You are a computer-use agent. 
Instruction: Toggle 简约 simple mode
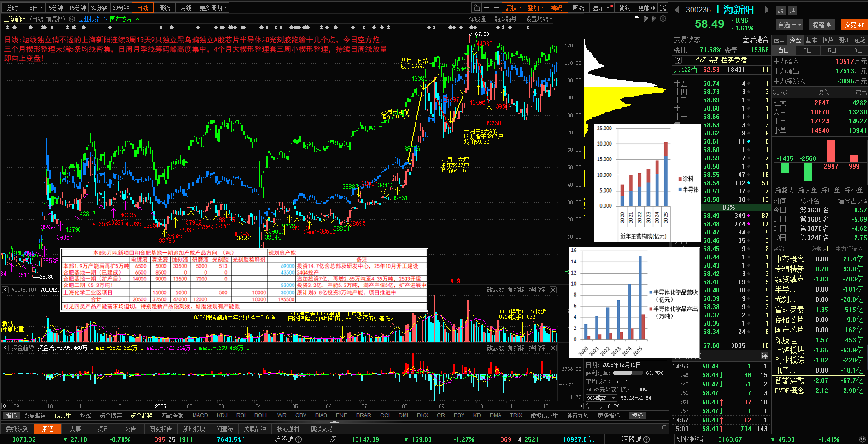click(x=625, y=8)
